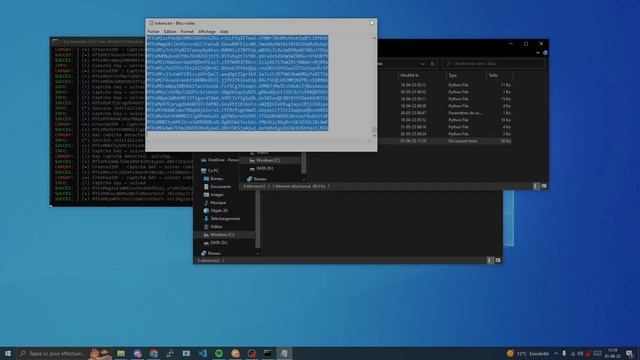The height and width of the screenshot is (360, 640).
Task: Open Explorer help question-mark icon
Action: pyautogui.click(x=545, y=53)
